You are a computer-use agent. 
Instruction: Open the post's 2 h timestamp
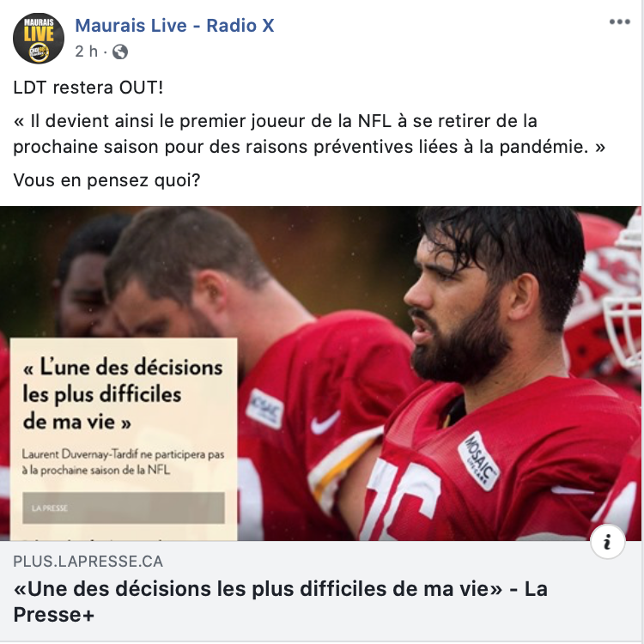click(x=86, y=52)
